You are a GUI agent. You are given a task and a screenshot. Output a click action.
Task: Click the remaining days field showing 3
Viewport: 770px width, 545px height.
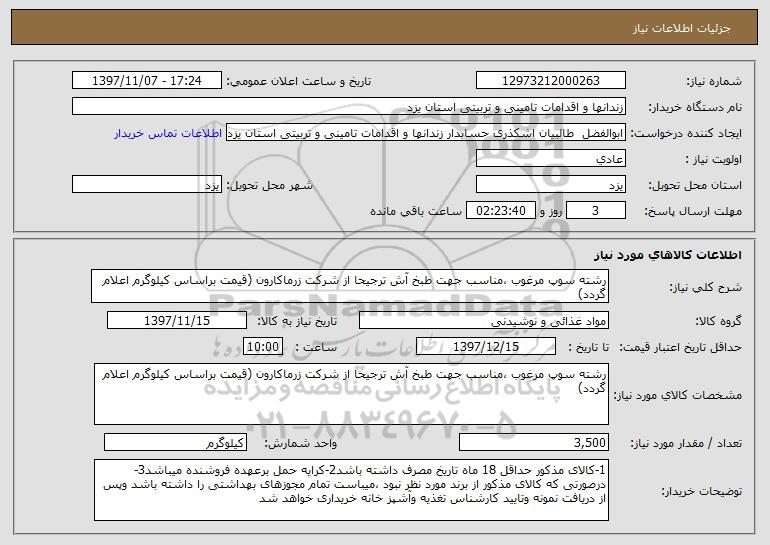point(596,211)
